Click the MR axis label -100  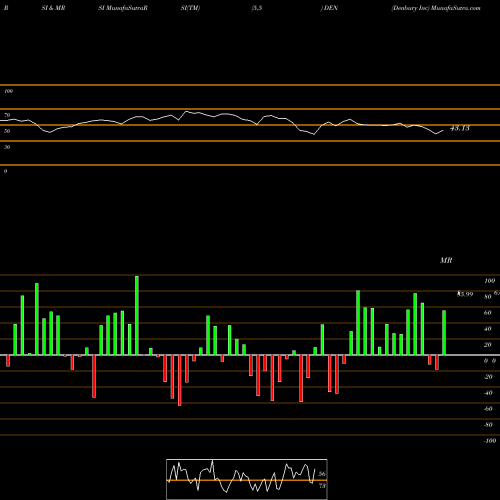click(x=490, y=441)
